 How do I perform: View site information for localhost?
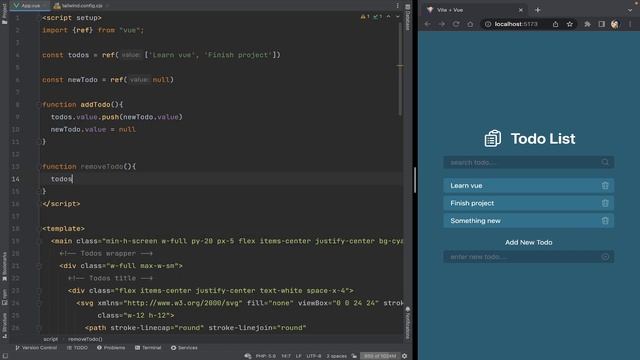(x=488, y=24)
